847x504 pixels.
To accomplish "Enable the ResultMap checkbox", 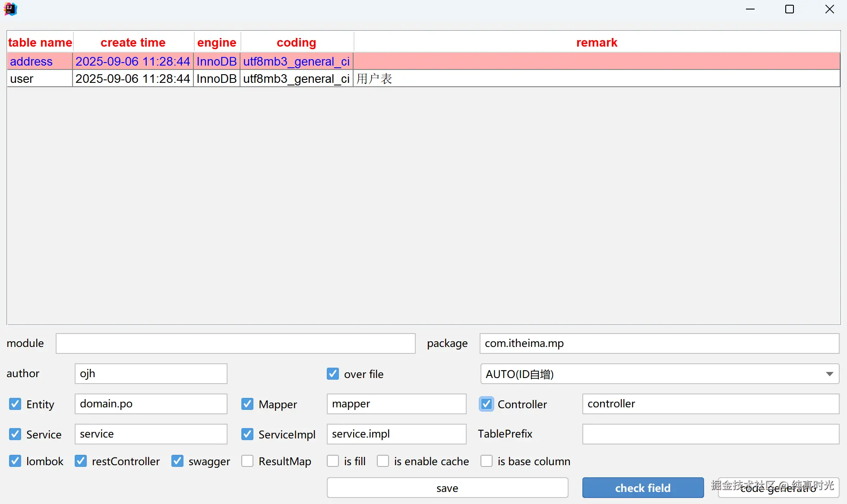I will pos(247,461).
